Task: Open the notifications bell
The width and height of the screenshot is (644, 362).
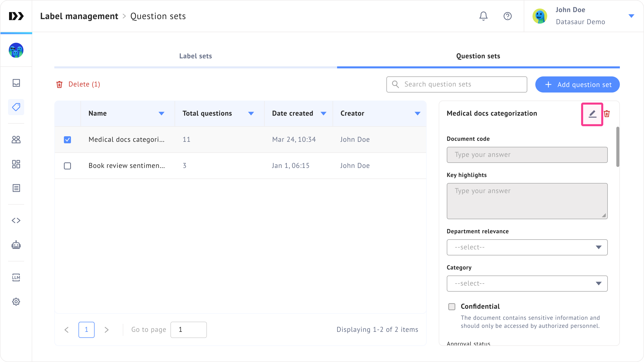Action: click(x=483, y=16)
